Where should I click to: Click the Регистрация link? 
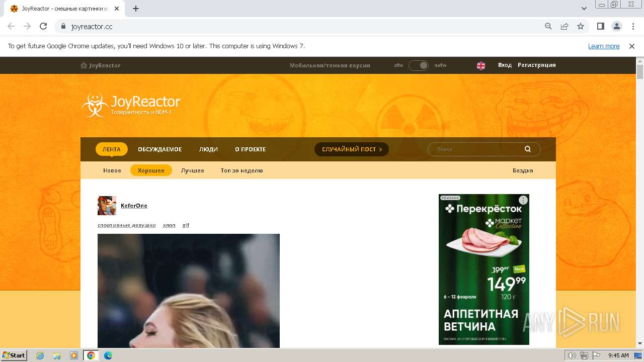coord(537,65)
